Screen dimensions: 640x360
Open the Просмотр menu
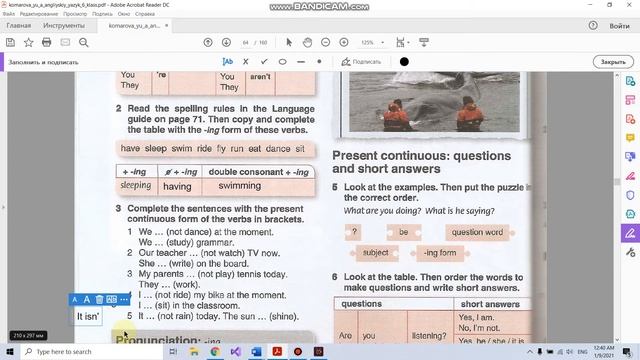75,14
